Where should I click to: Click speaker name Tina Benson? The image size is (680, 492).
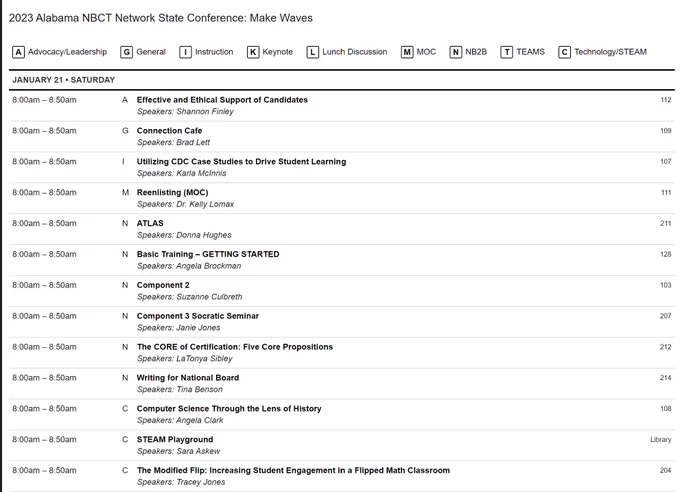199,390
